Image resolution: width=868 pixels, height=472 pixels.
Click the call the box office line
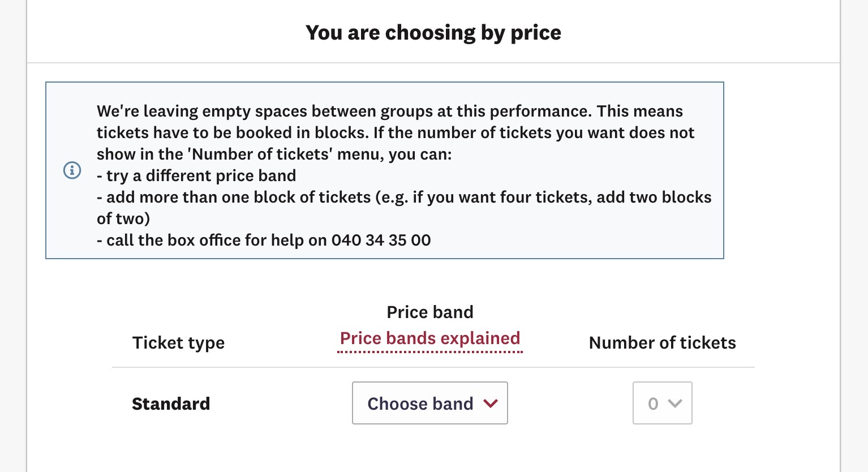click(264, 240)
